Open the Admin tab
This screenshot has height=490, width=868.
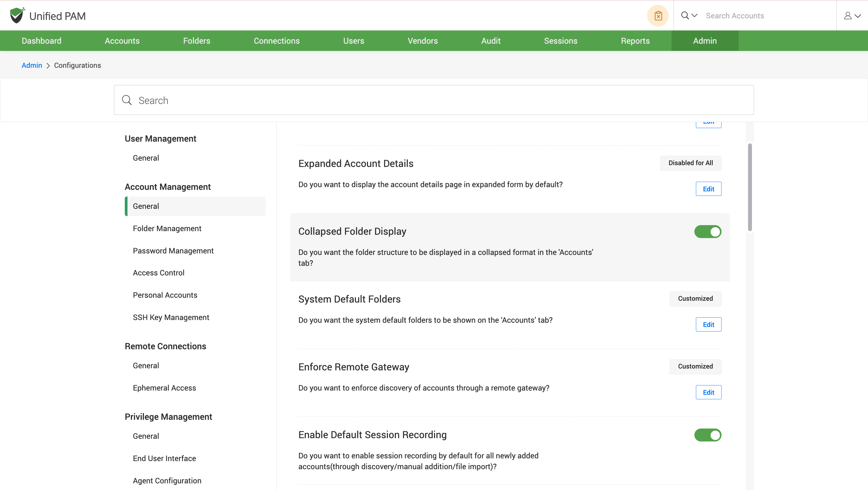tap(705, 41)
